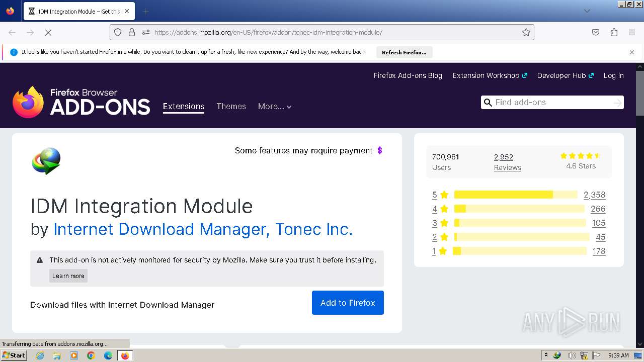Close the IDM Integration Module tab
This screenshot has width=644, height=362.
click(126, 11)
